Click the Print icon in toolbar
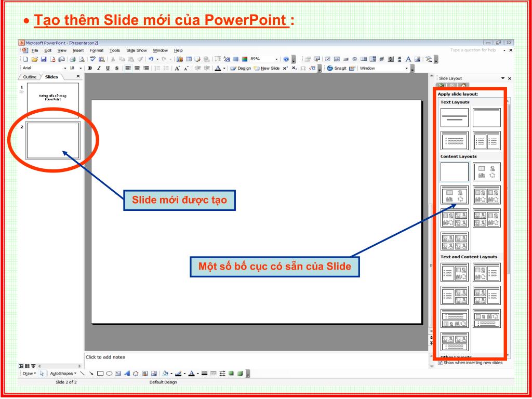532x399 pixels. [72, 59]
